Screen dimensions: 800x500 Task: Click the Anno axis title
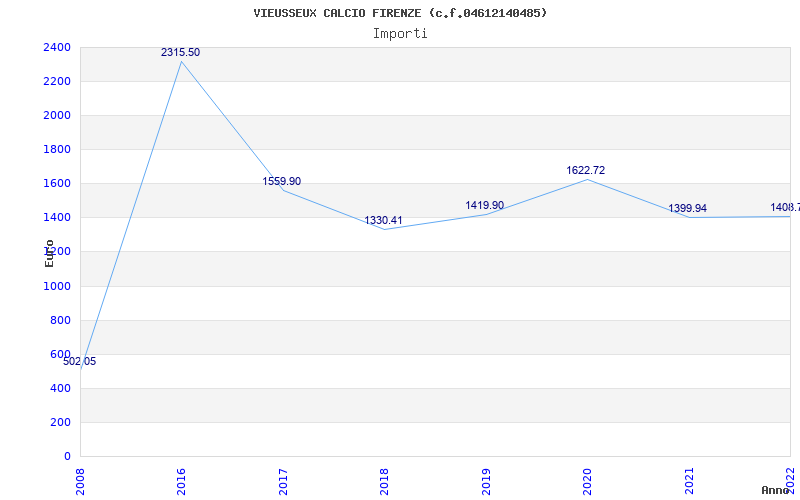pos(775,490)
